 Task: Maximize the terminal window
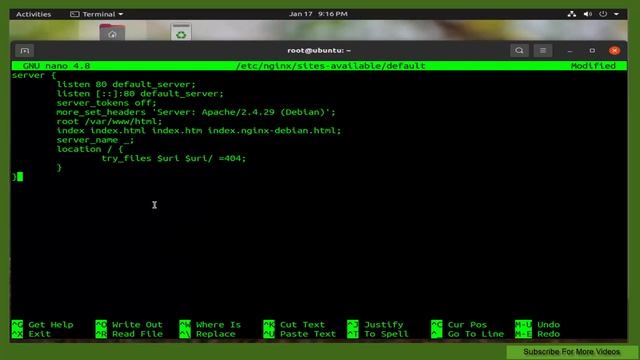592,51
